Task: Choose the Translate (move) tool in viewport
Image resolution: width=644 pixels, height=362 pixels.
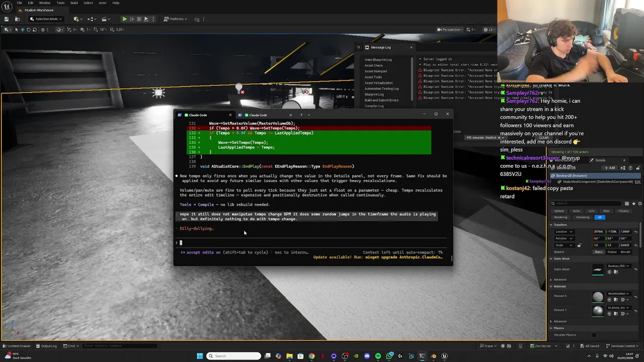Action: pos(22,30)
